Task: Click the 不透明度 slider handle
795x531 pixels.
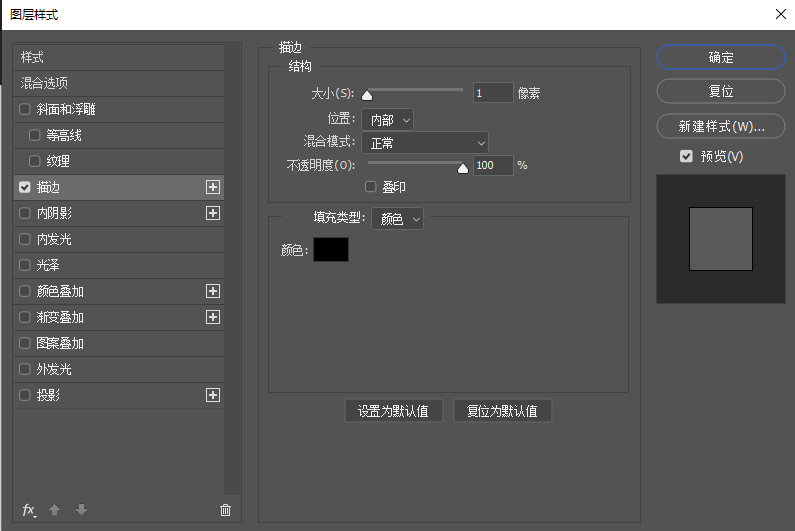Action: [x=462, y=168]
